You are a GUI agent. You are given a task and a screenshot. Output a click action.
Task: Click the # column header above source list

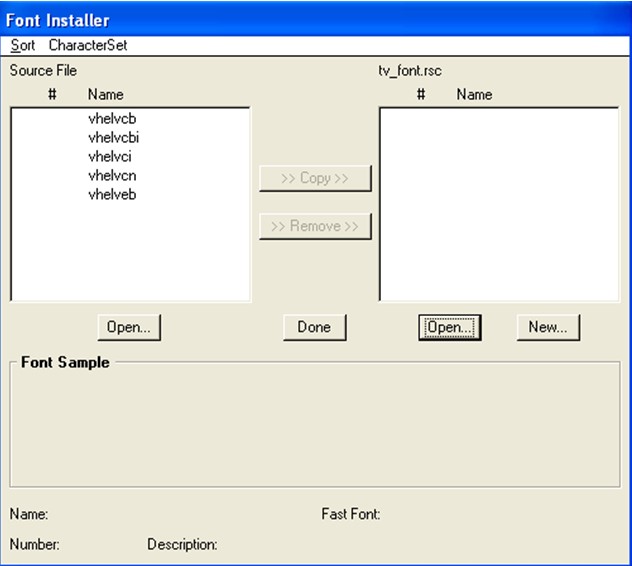point(52,95)
